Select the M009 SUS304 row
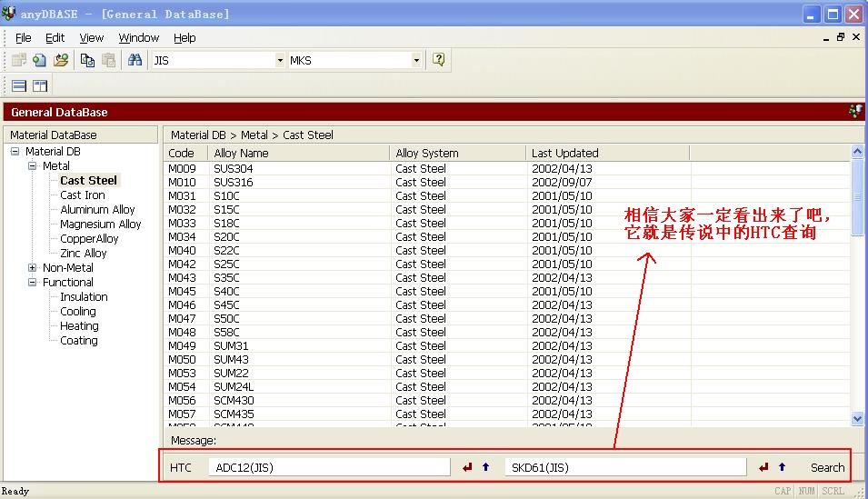 click(507, 168)
